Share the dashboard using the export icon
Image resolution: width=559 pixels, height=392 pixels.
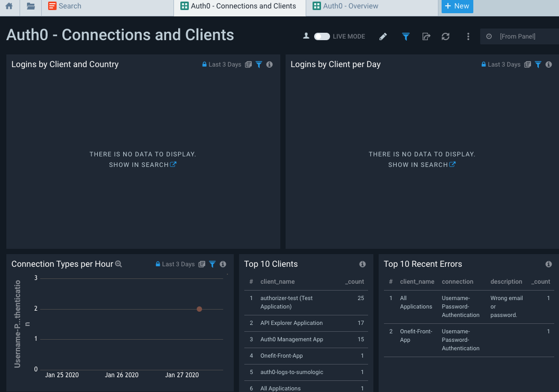(x=426, y=36)
